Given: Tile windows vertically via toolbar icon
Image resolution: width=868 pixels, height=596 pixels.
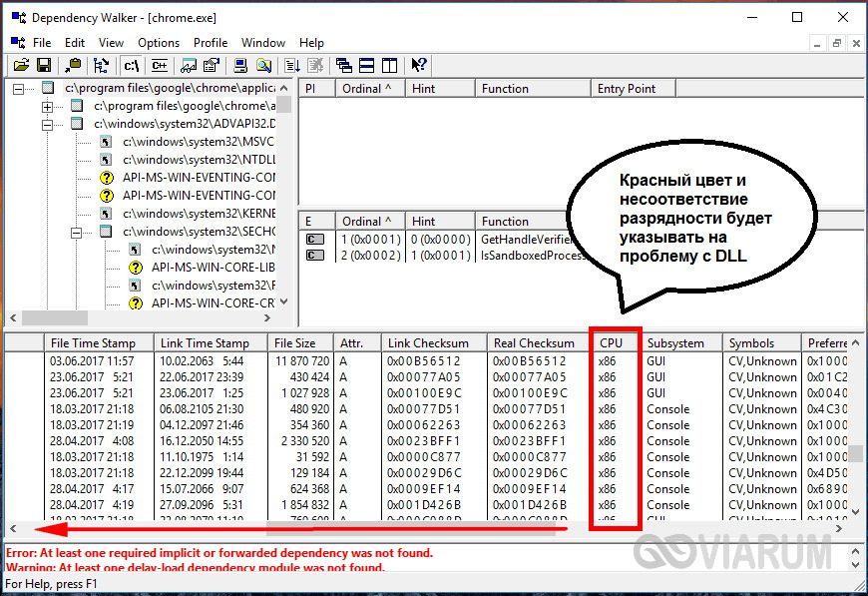Looking at the screenshot, I should point(389,65).
